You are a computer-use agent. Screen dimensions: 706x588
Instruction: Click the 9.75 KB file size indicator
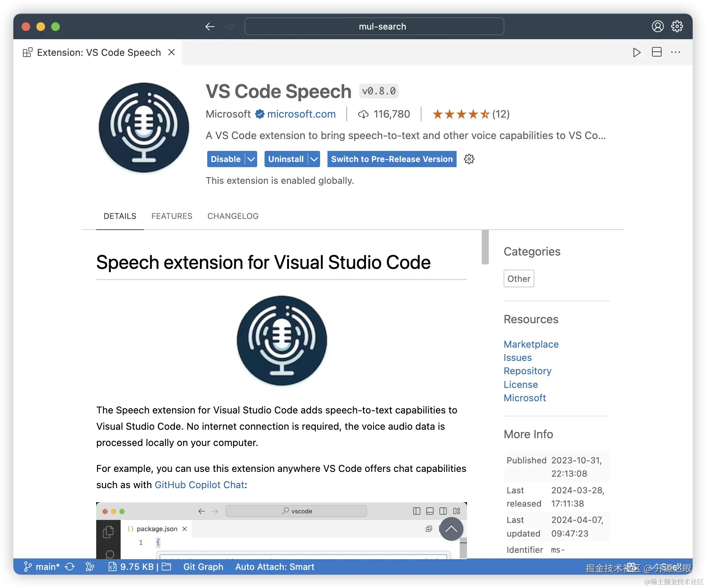(x=131, y=567)
